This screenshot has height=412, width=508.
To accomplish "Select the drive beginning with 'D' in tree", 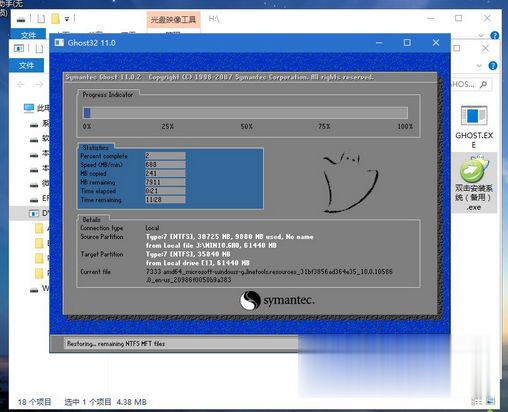I will point(39,213).
